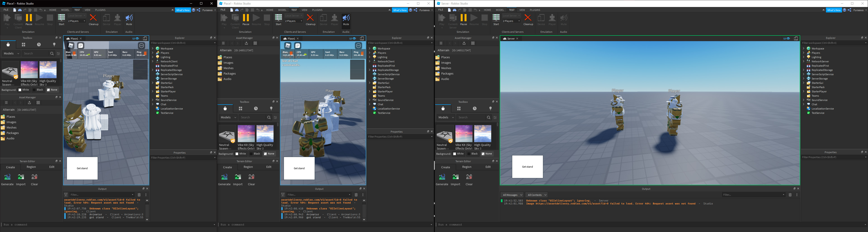Open the 2 Players dropdown in left Place1 window

77,21
